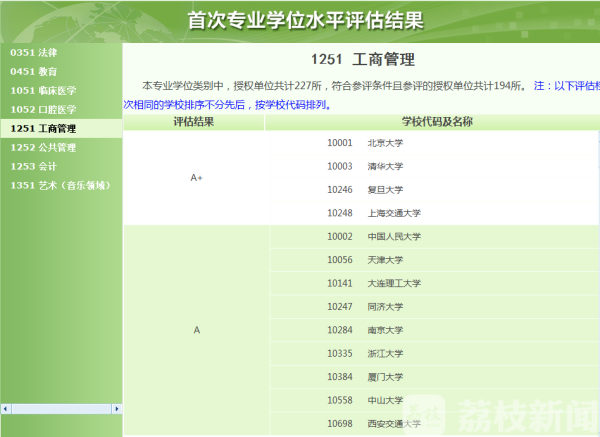Click the 1251 工商管理 page heading
600x437 pixels.
363,60
